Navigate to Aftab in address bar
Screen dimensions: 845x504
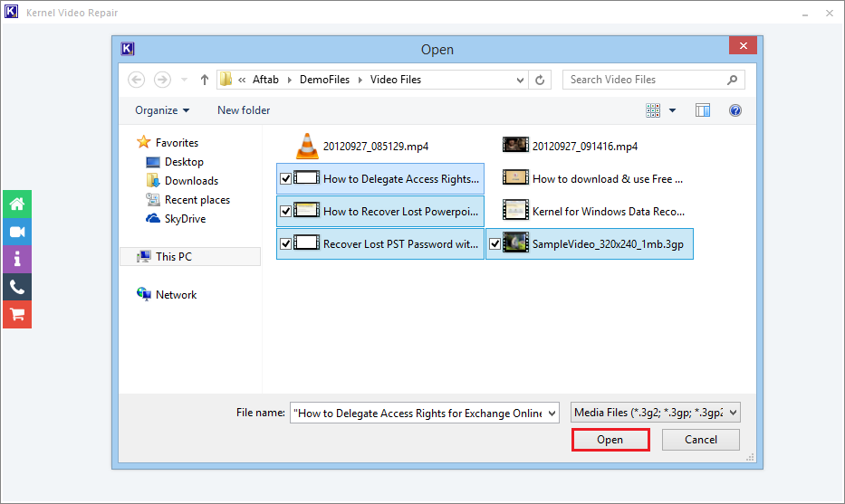pos(265,80)
